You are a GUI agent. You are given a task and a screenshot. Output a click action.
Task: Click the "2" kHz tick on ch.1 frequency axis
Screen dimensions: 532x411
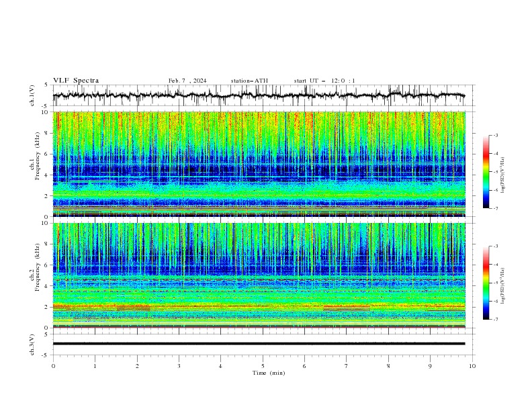click(47, 196)
